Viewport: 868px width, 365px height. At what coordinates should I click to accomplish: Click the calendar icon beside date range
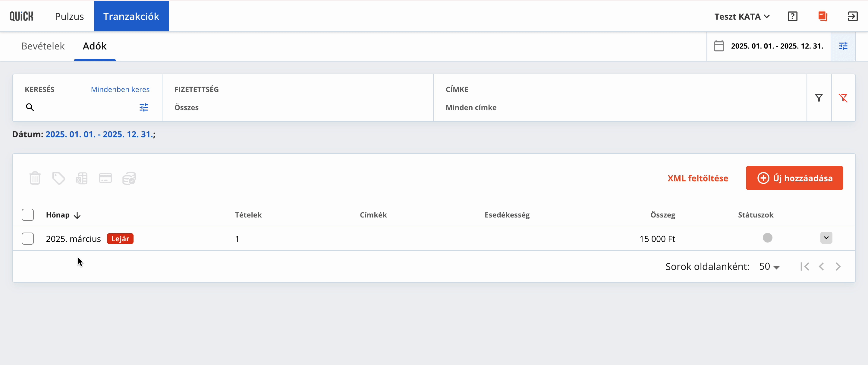719,46
